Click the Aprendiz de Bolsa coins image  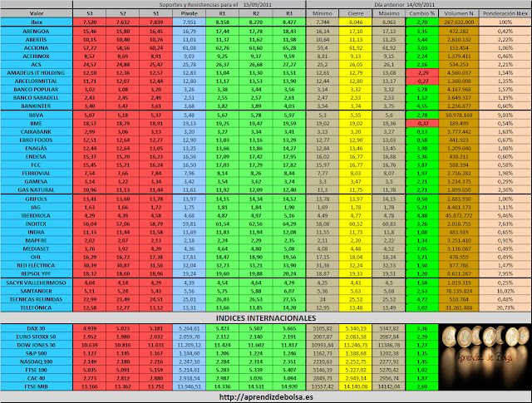coord(485,357)
